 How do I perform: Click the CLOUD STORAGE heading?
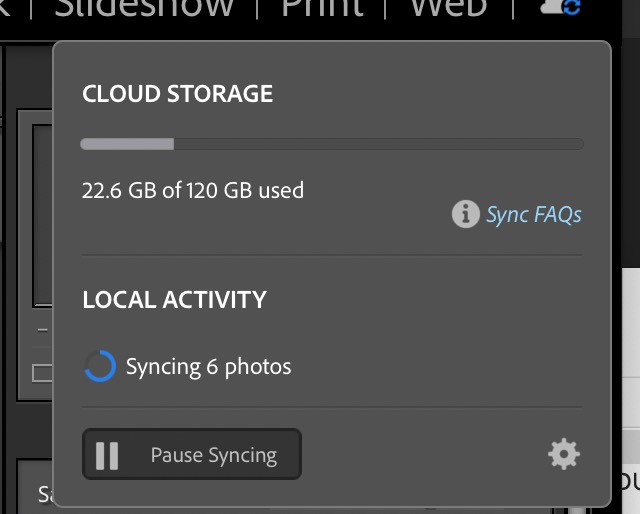(x=177, y=94)
